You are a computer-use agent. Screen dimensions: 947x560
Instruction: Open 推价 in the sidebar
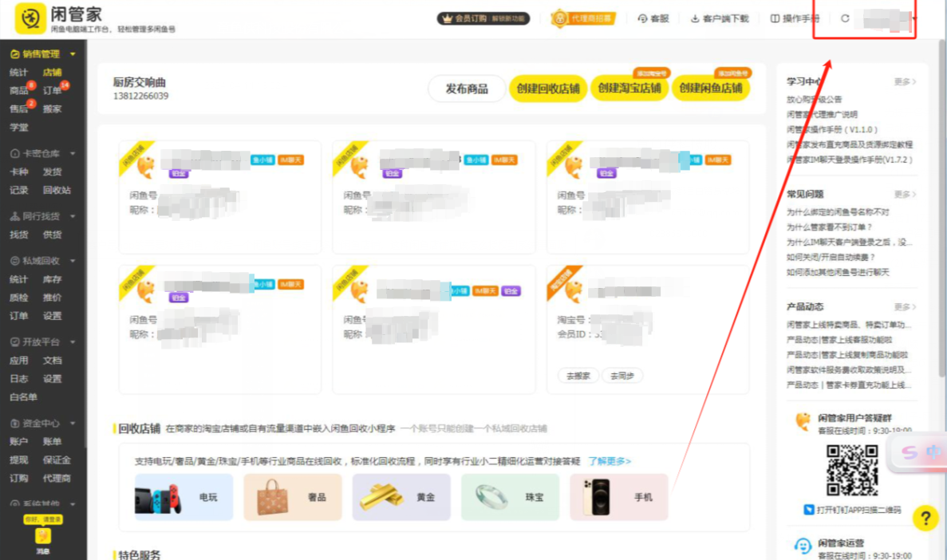(x=52, y=298)
